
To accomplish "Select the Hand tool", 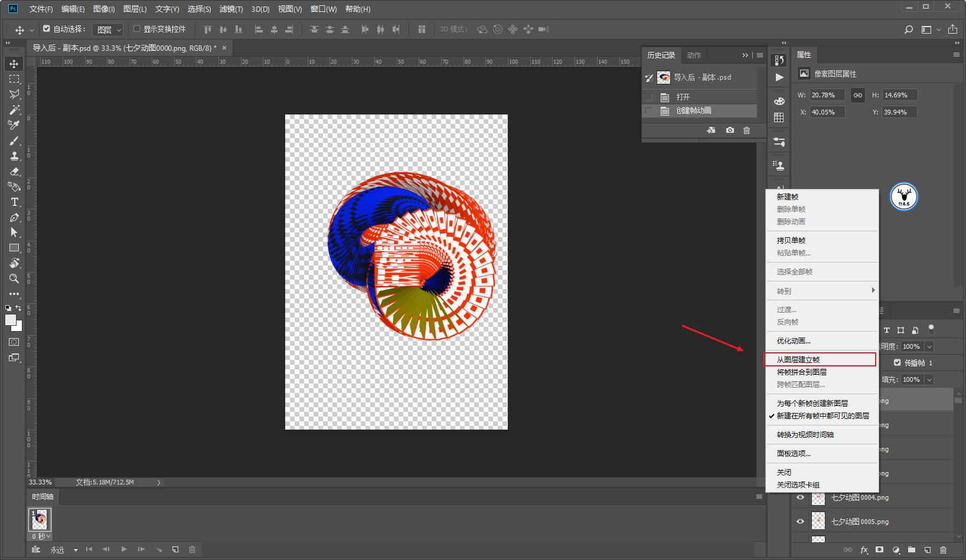I will 14,263.
